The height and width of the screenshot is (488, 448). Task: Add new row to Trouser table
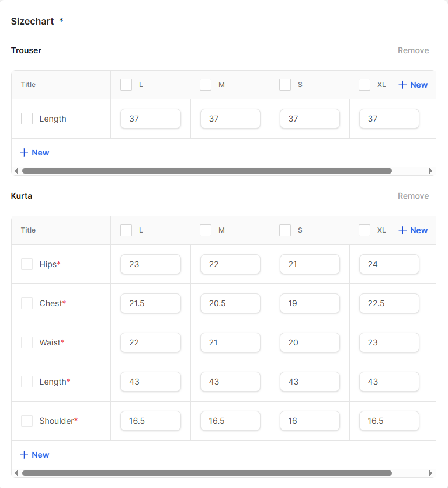(x=34, y=153)
